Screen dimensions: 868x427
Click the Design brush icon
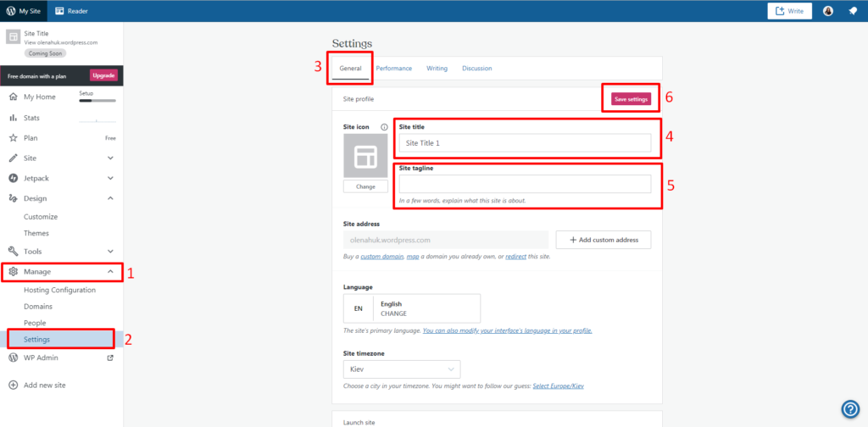[x=14, y=198]
